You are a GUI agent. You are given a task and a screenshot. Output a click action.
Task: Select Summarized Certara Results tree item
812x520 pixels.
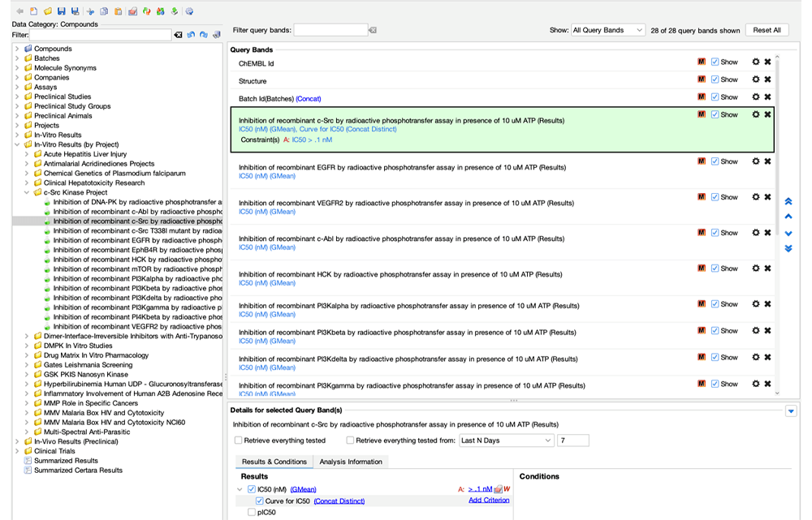[x=78, y=471]
